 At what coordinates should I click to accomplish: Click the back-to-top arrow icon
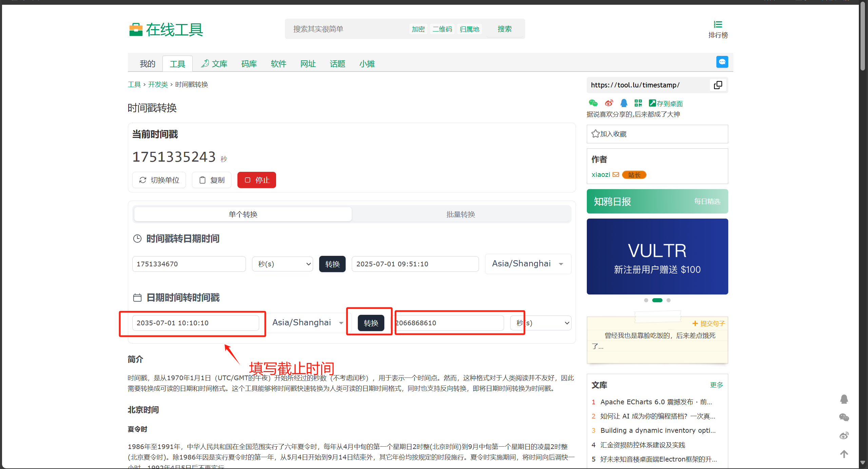[x=844, y=454]
